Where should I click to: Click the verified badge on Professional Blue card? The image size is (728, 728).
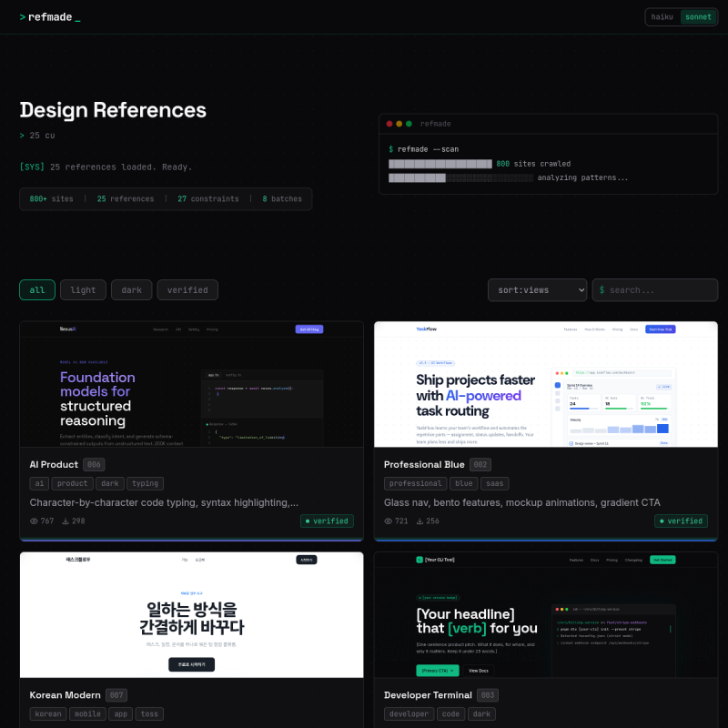[681, 521]
